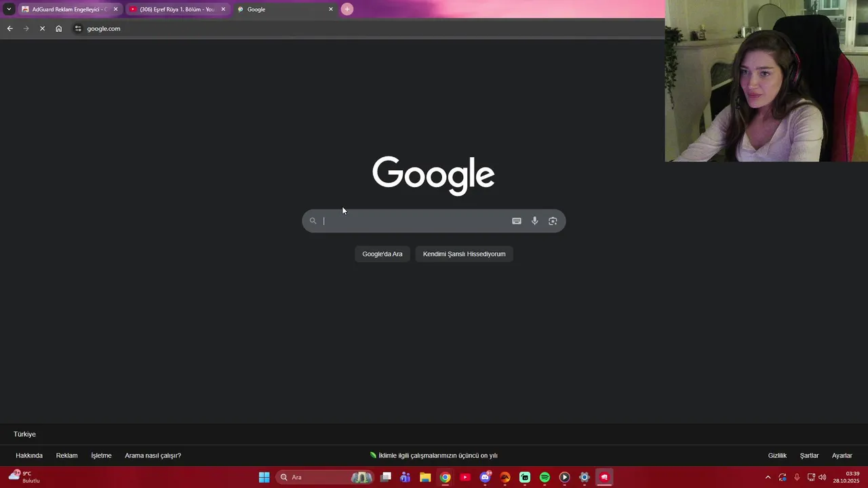Open Spotify from the taskbar

(545, 477)
